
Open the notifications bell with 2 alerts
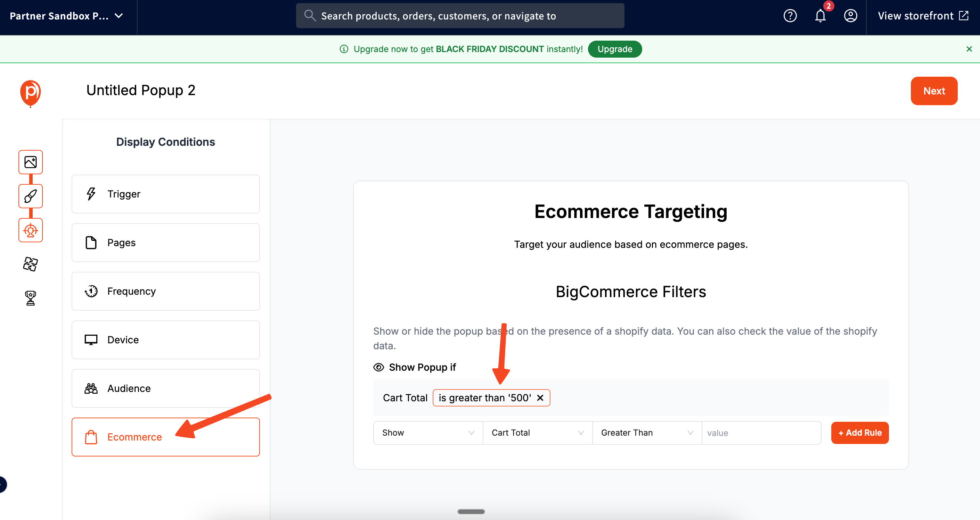(820, 16)
